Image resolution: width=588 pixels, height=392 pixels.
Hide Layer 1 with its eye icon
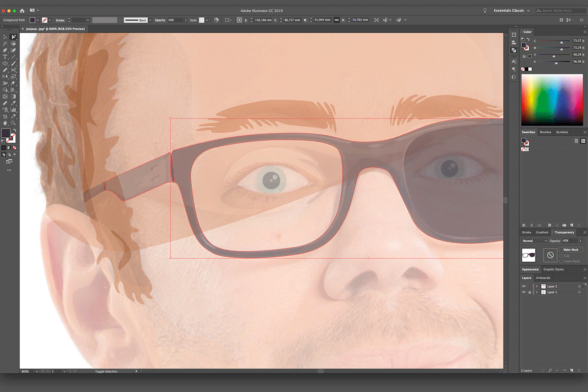[x=524, y=292]
